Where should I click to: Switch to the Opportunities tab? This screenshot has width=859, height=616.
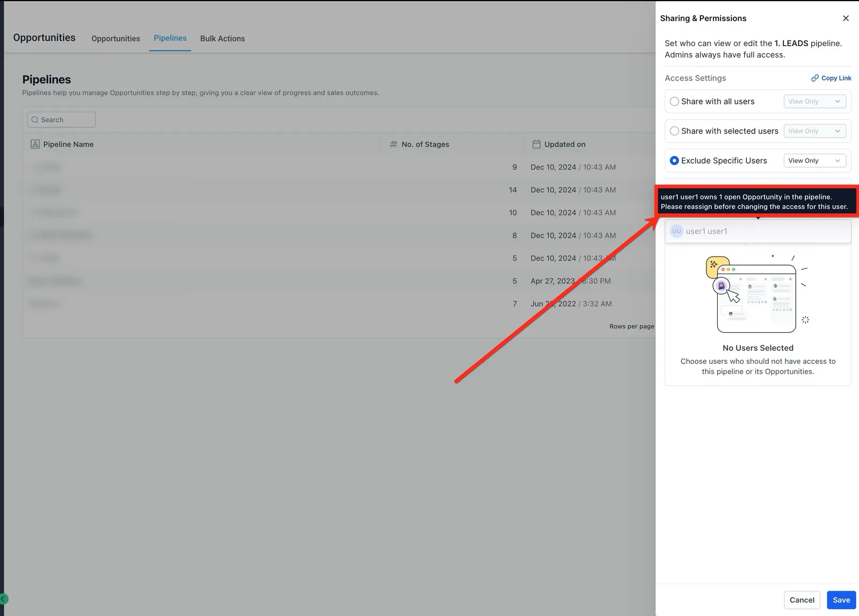[115, 39]
